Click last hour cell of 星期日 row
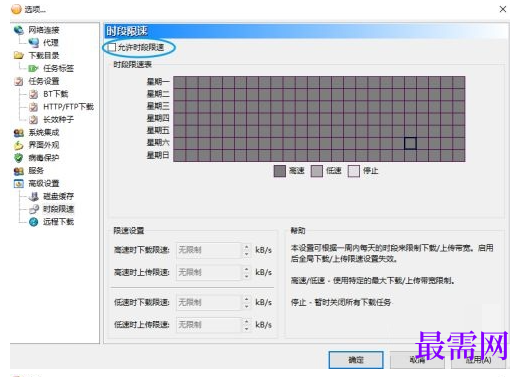The image size is (527, 377). (x=459, y=156)
